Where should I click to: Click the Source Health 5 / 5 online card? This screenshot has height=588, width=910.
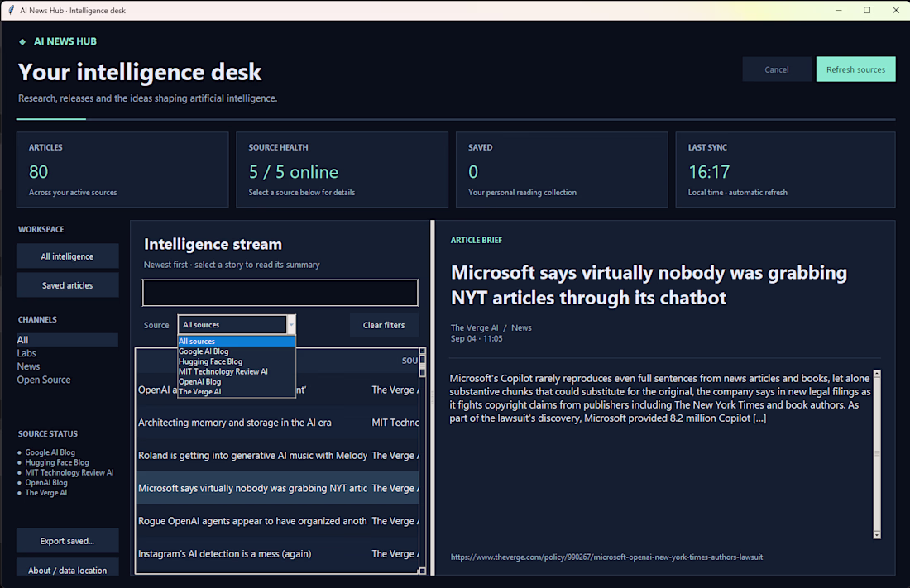(342, 170)
